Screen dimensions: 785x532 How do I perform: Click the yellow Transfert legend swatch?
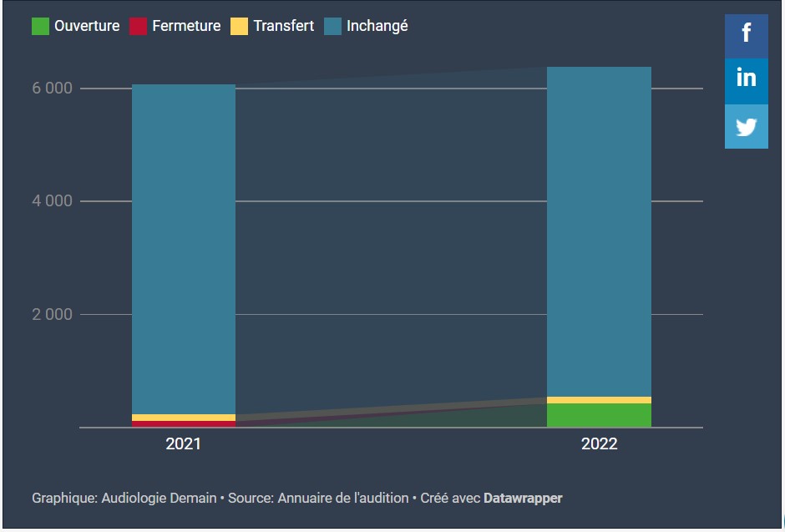click(239, 27)
